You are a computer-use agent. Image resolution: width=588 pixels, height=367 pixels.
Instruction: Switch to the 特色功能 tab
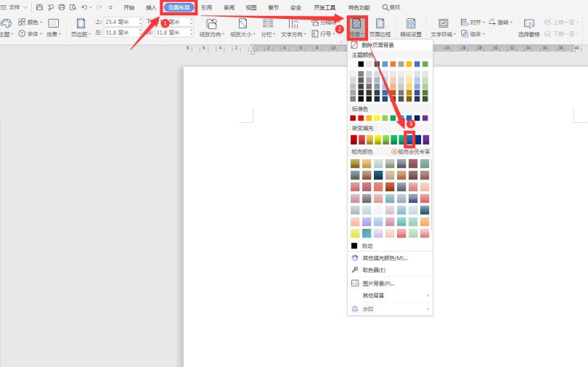[359, 7]
